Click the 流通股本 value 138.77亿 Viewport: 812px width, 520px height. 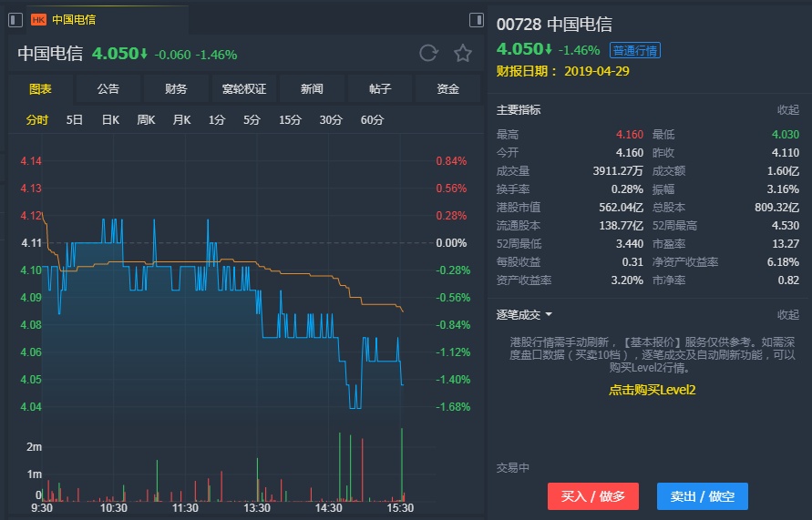point(621,226)
